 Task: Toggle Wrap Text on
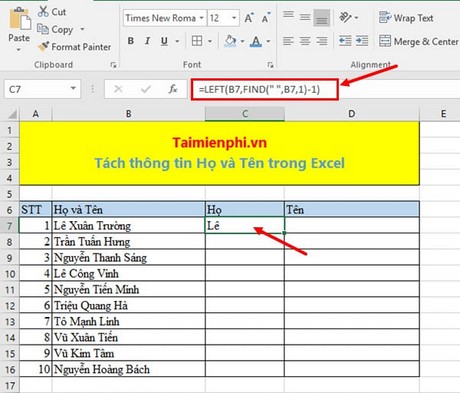(x=406, y=18)
